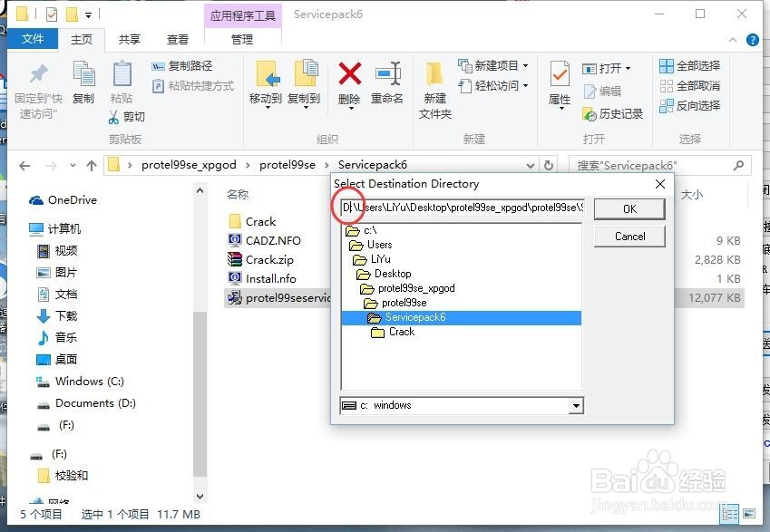
Task: Select Documents (D:) drive
Action: (86, 403)
